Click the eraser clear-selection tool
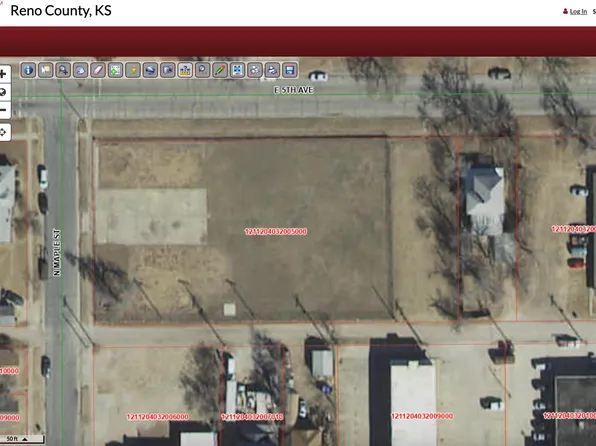This screenshot has width=596, height=446. coord(98,70)
